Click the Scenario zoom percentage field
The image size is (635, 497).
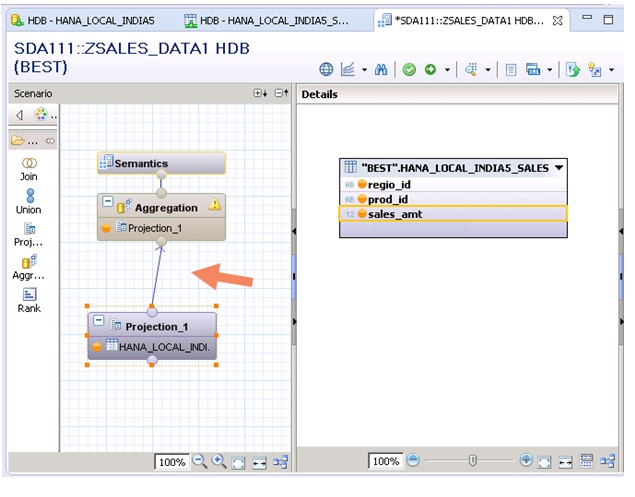172,462
